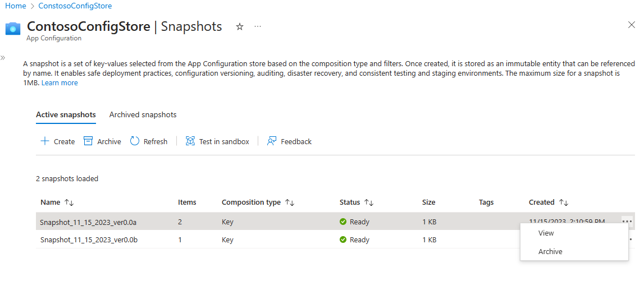Sort by Created column arrows

pyautogui.click(x=564, y=202)
